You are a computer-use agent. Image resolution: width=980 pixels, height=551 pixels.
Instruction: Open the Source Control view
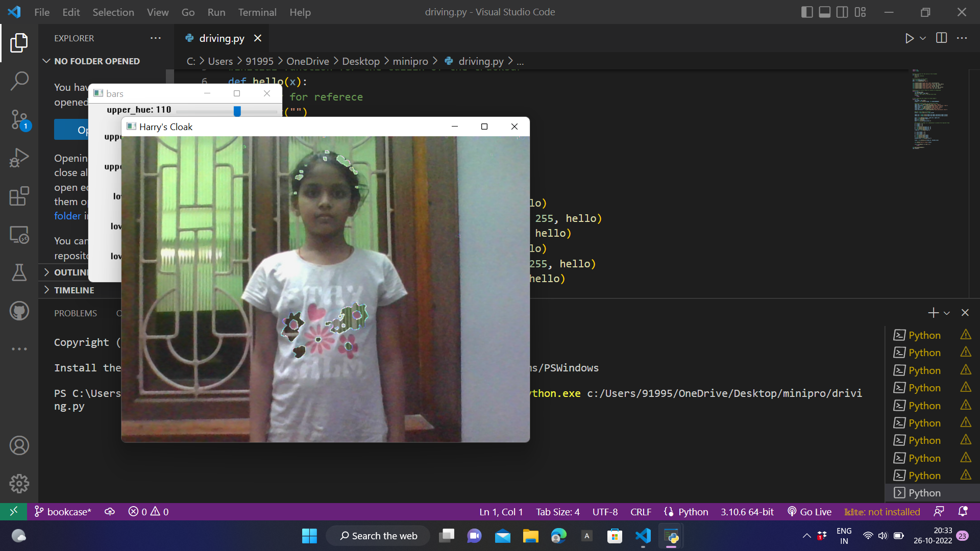tap(19, 120)
